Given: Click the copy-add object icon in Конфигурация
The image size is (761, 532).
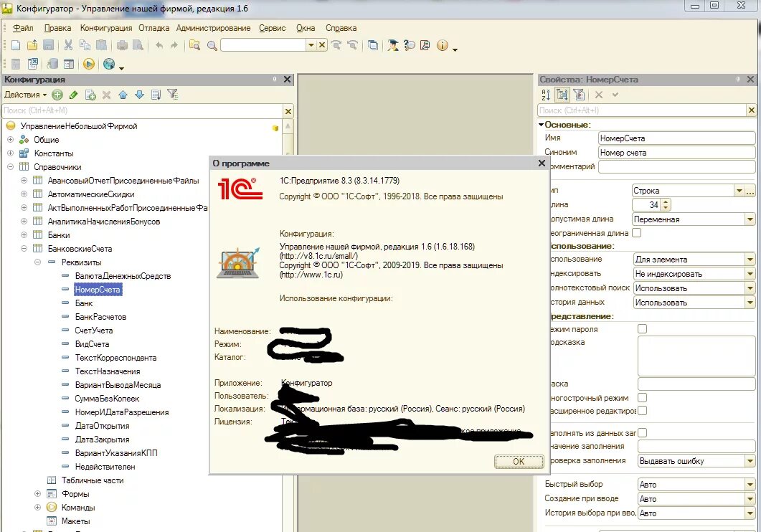Looking at the screenshot, I should (90, 95).
